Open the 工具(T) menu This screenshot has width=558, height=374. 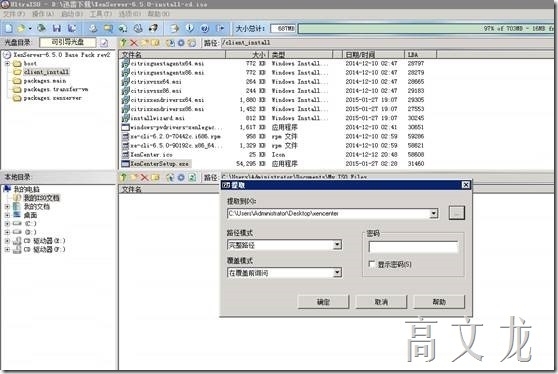coord(100,14)
